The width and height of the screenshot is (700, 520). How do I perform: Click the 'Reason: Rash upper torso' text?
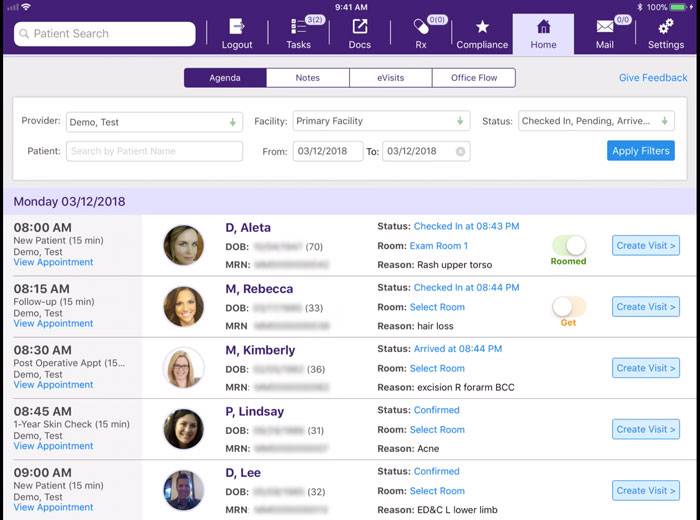coord(434,265)
